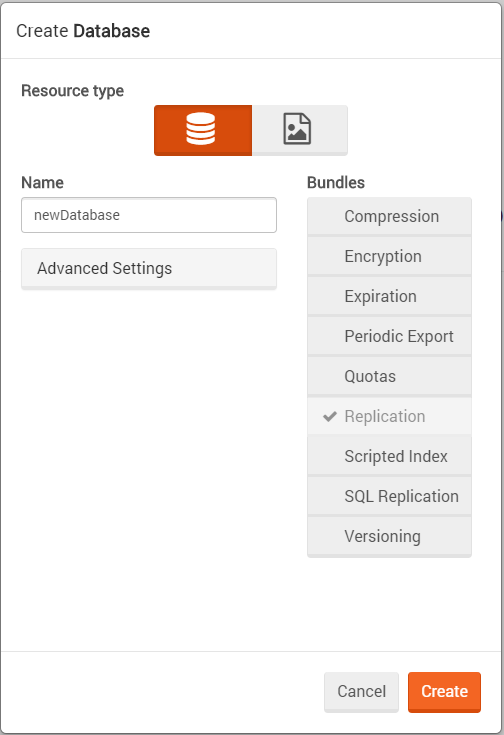Click the Name input field

[x=149, y=215]
